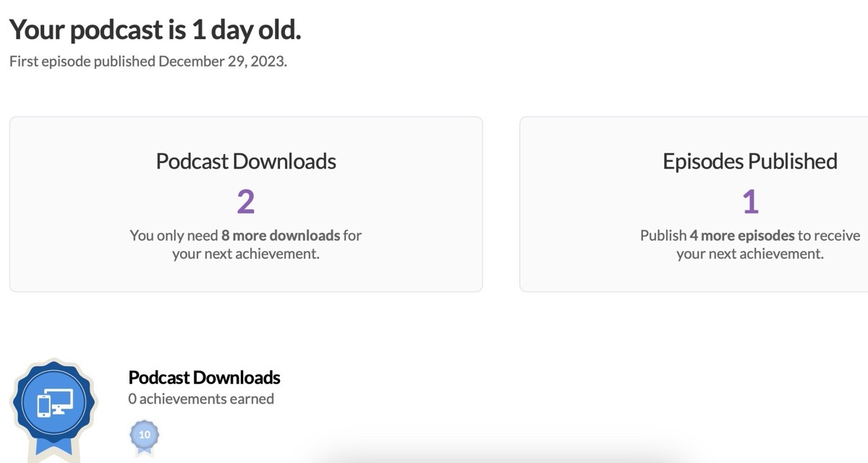Screen dimensions: 868x463
Task: Click "0 achievements earned" text
Action: [x=201, y=399]
